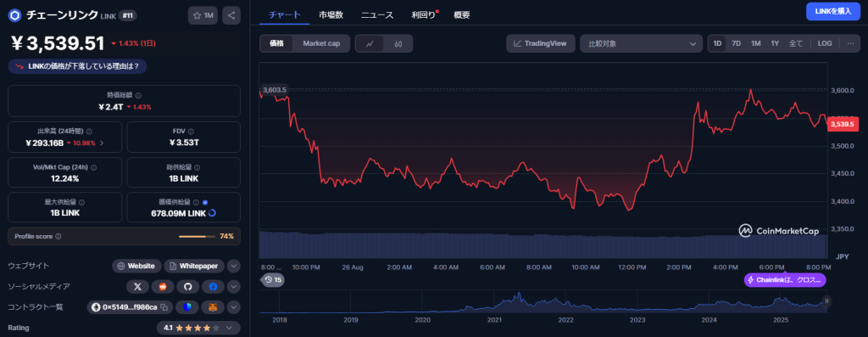
Task: Select the 価格 chart toggle
Action: click(x=277, y=43)
